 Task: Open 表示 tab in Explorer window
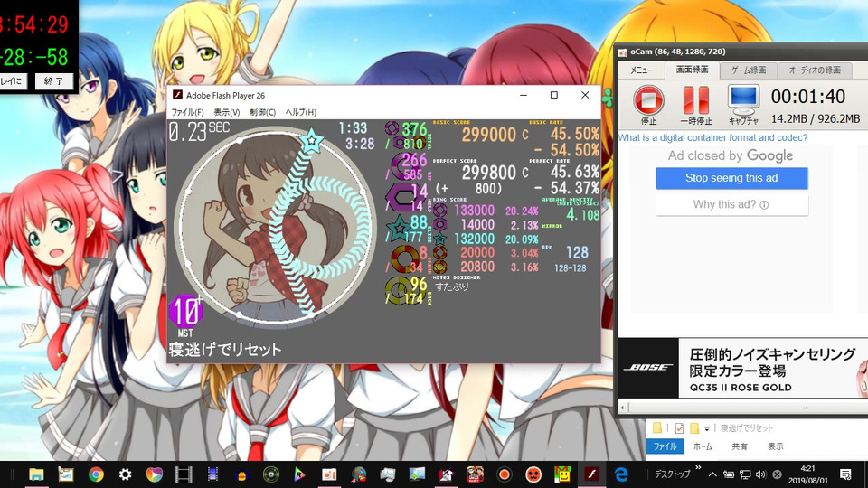[775, 446]
